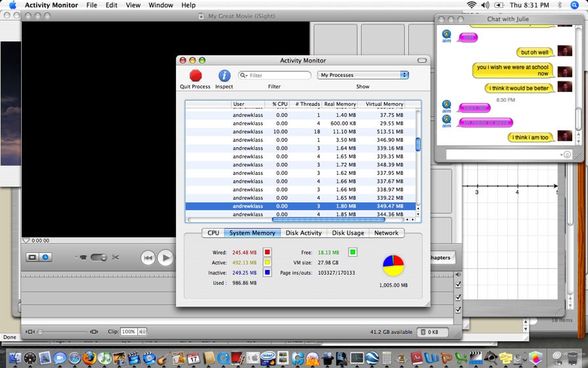Open Finder from the Dock
Image resolution: width=588 pixels, height=368 pixels.
tap(15, 359)
